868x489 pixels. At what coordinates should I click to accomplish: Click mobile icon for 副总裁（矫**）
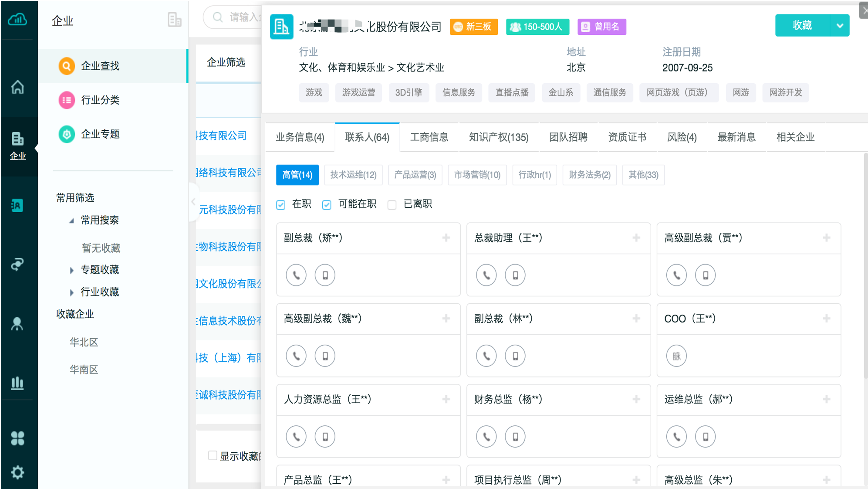(x=325, y=275)
